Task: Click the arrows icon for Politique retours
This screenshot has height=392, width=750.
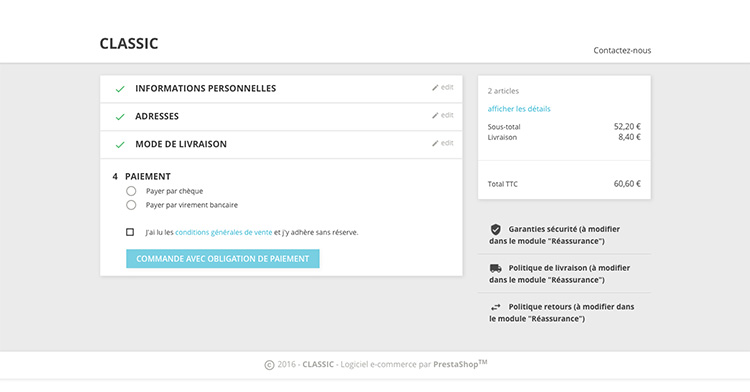Action: click(496, 307)
